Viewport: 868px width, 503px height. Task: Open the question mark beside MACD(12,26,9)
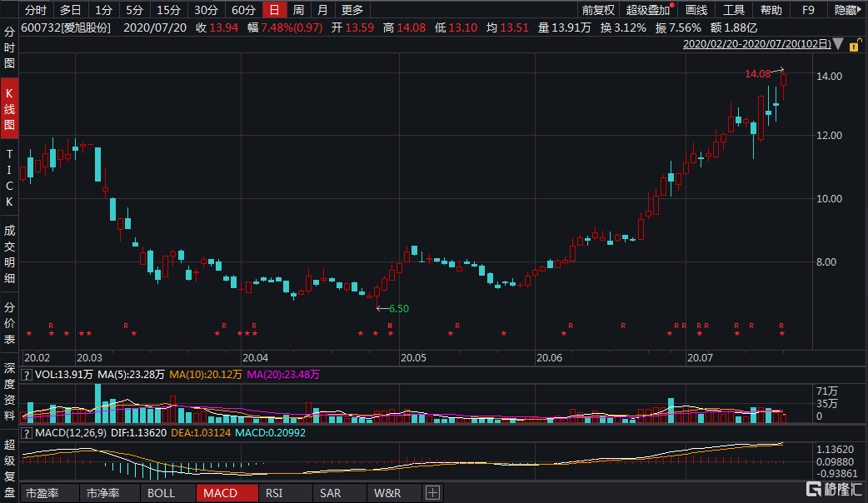26,433
